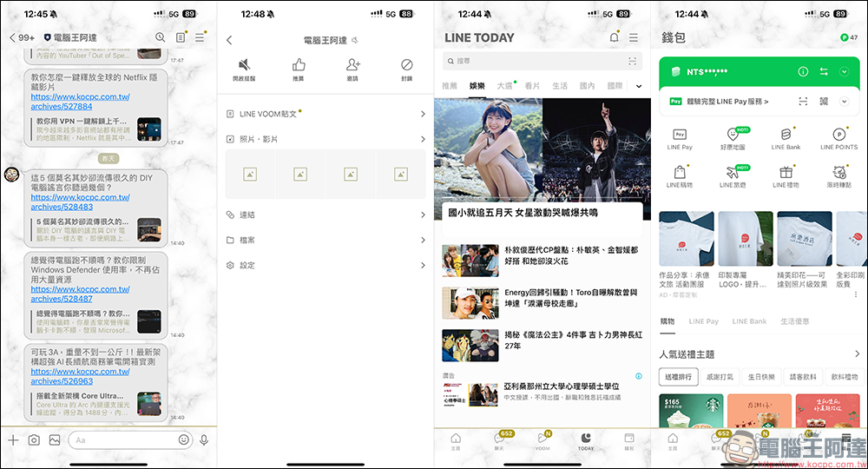The width and height of the screenshot is (868, 469).
Task: Tap the info icon on the NTS balance card
Action: click(x=803, y=71)
